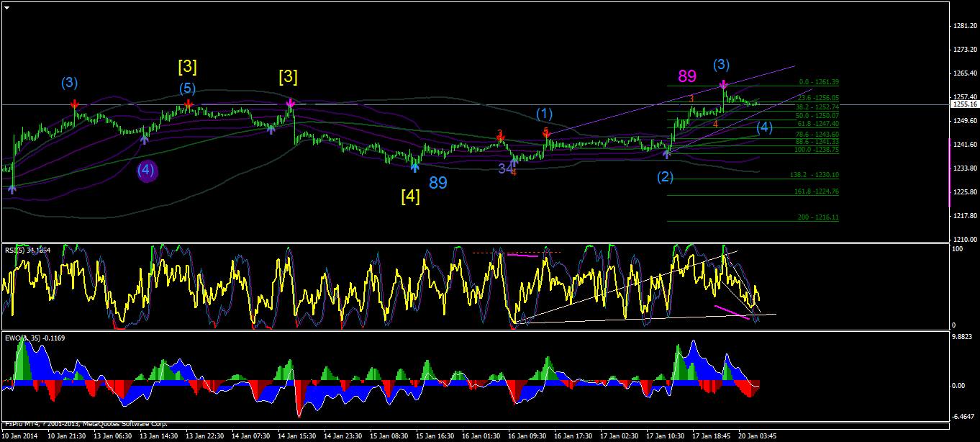
Task: Click the Fibonacci 23.6 - 1256.05 level
Action: 819,97
